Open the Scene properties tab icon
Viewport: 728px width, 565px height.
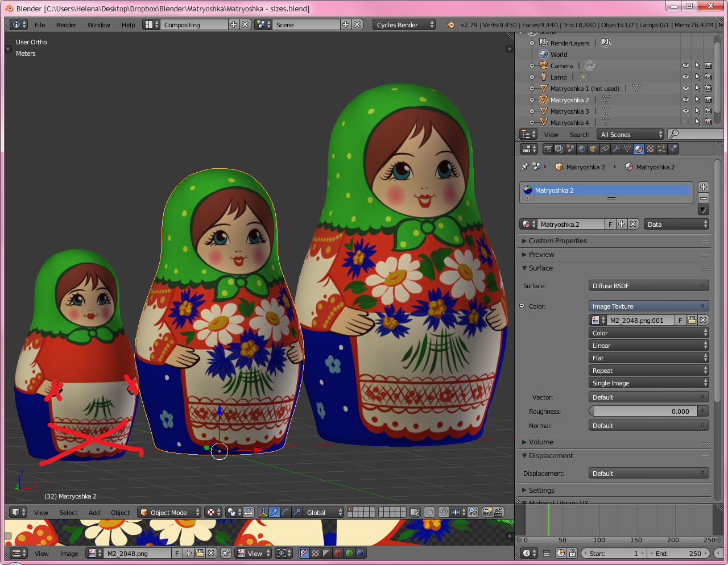coord(570,149)
